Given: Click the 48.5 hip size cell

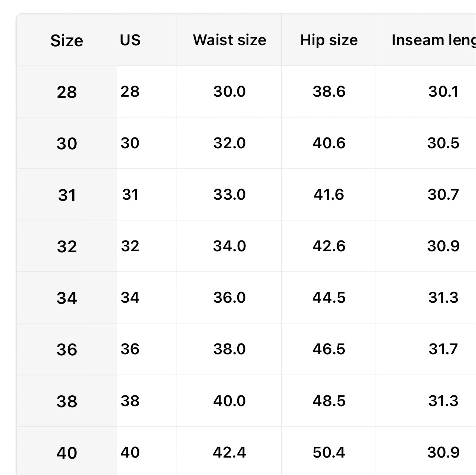Looking at the screenshot, I should (329, 401).
